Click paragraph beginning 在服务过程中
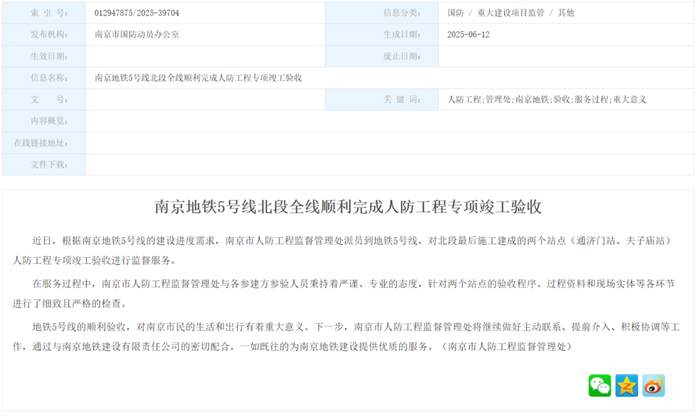 coord(344,294)
